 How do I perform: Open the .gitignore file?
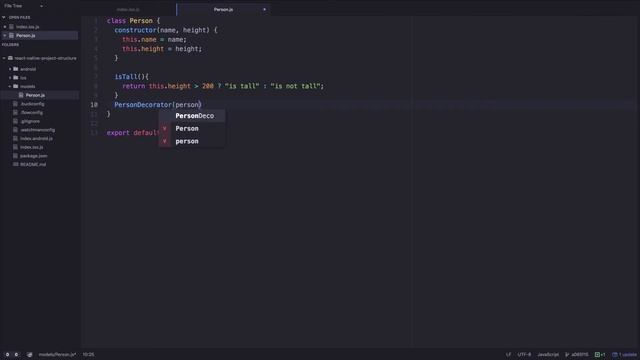point(30,121)
